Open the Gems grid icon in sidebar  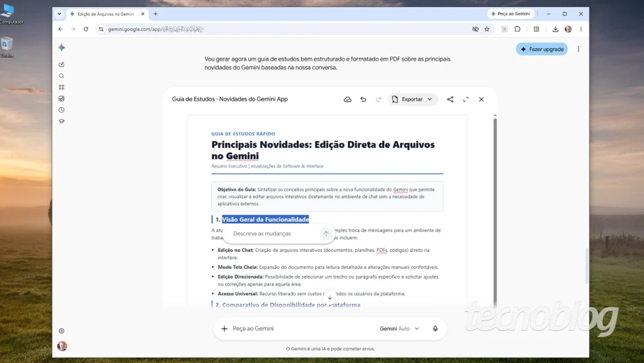(x=62, y=87)
